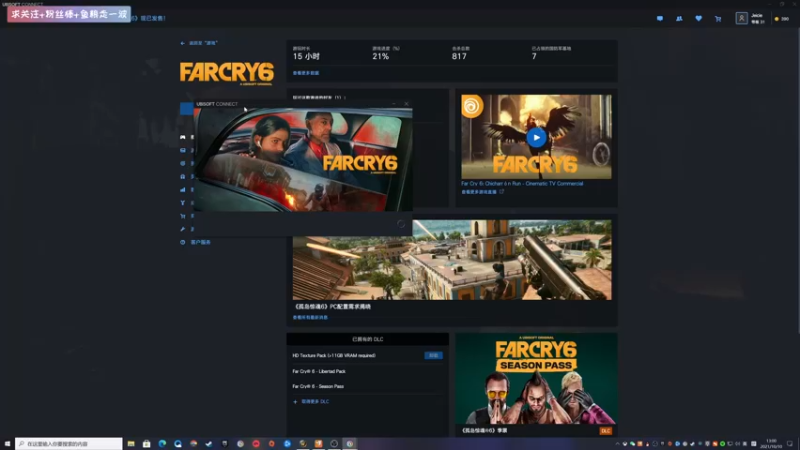Play the Chicharrón Run commercial video

click(x=536, y=137)
